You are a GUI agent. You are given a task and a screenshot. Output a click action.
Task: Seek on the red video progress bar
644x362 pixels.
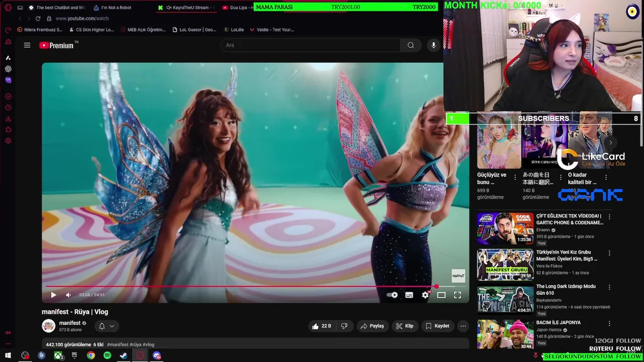(256, 287)
